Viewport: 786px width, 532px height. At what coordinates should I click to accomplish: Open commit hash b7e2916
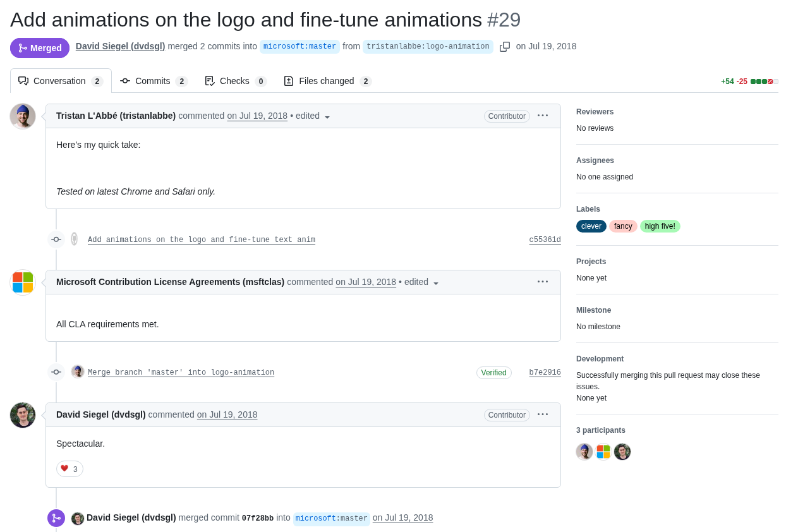(x=545, y=373)
